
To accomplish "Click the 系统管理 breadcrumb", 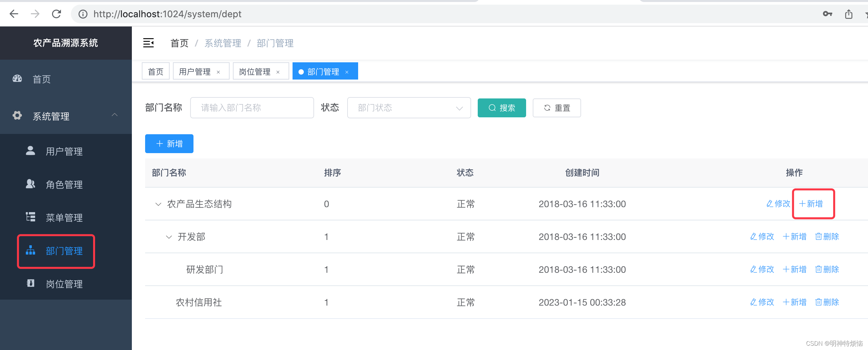I will tap(223, 43).
